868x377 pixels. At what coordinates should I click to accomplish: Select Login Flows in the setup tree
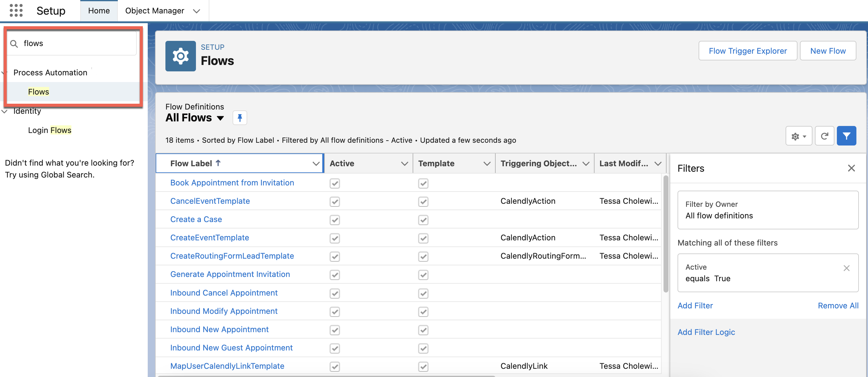pyautogui.click(x=49, y=130)
